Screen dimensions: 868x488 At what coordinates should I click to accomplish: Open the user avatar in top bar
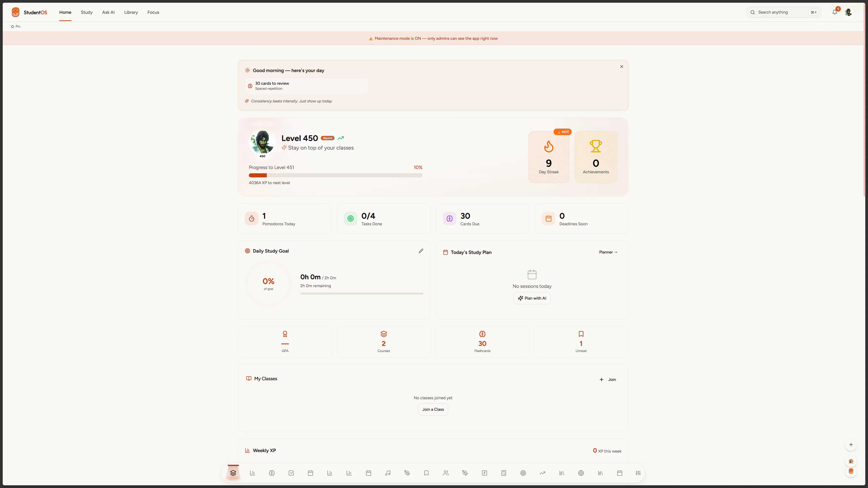click(x=849, y=12)
